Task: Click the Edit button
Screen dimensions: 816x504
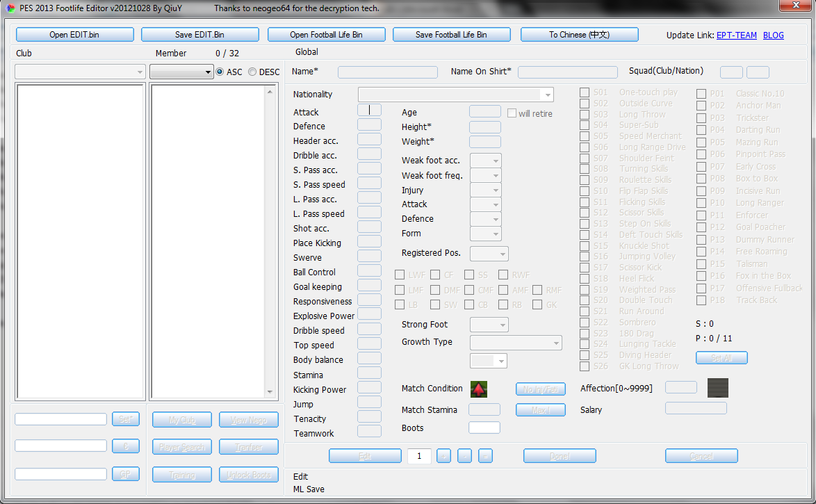Action: pyautogui.click(x=366, y=455)
